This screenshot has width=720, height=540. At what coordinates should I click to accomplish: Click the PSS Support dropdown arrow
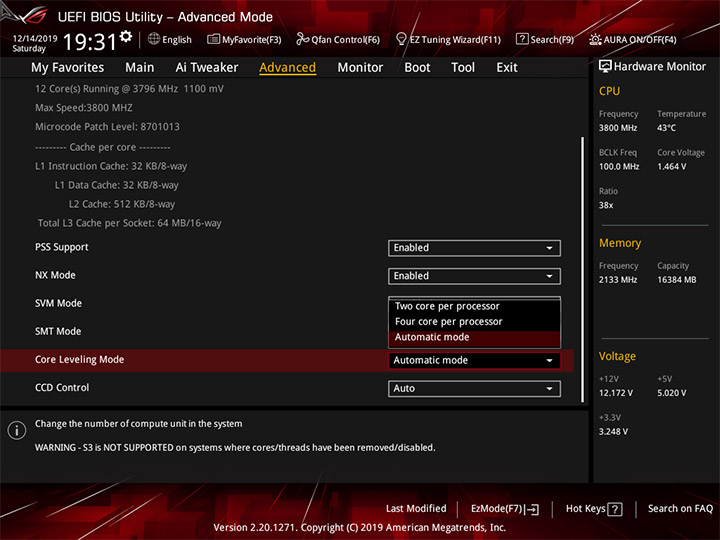point(549,248)
